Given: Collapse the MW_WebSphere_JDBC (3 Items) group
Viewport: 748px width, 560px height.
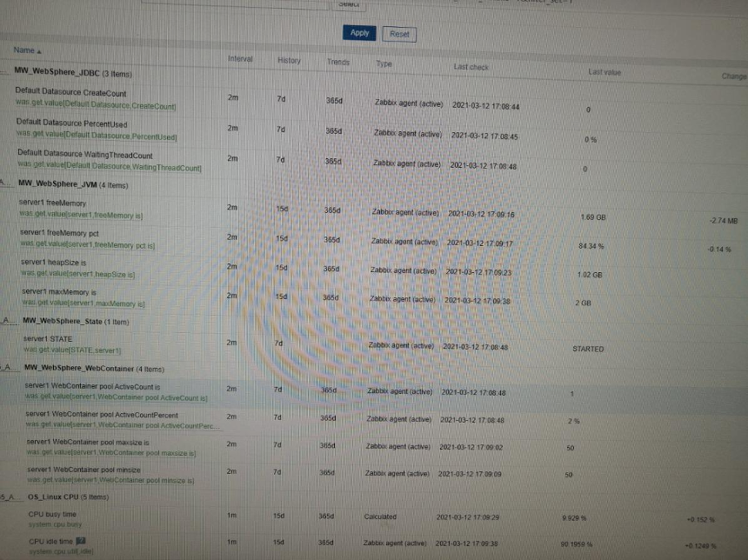Looking at the screenshot, I should [x=73, y=72].
